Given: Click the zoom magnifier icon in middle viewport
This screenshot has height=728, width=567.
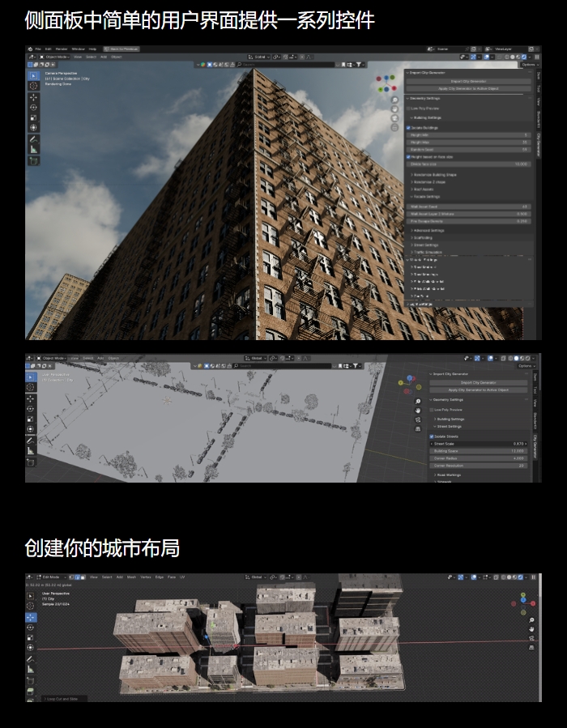Looking at the screenshot, I should tap(418, 402).
